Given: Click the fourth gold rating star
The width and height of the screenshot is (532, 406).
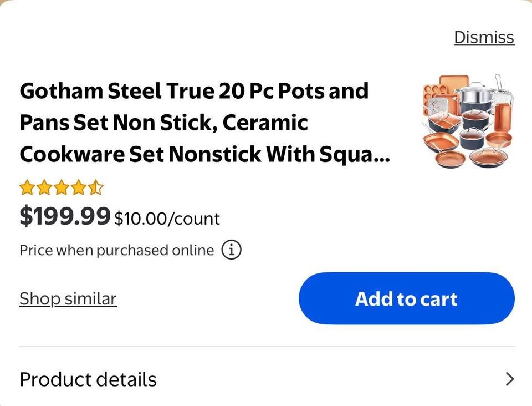Looking at the screenshot, I should pos(78,188).
